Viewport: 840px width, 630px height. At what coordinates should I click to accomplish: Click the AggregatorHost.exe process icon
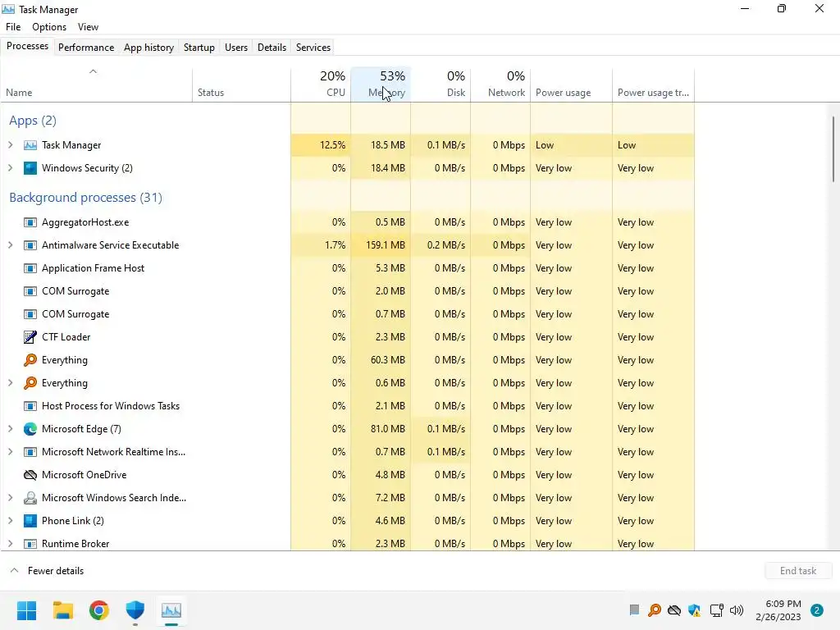[x=30, y=222]
